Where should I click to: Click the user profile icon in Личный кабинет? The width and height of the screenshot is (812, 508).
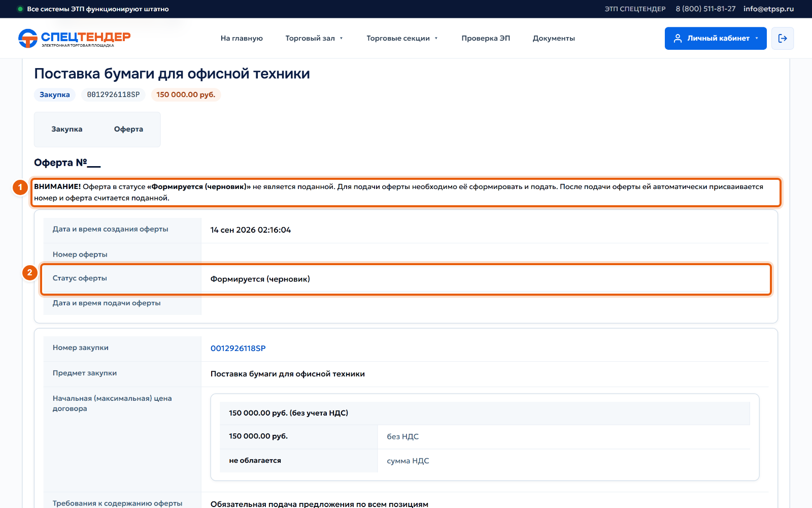[x=678, y=38]
